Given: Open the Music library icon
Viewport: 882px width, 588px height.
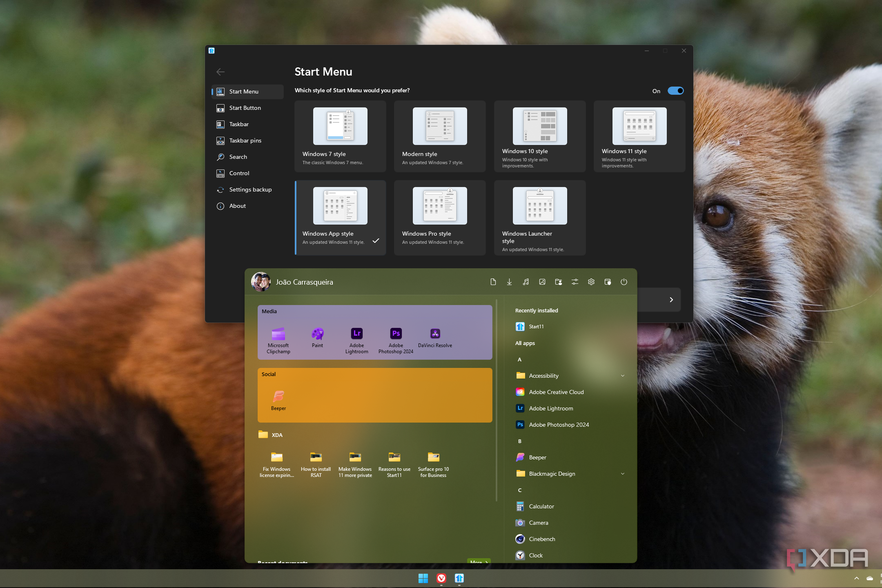Looking at the screenshot, I should point(526,282).
